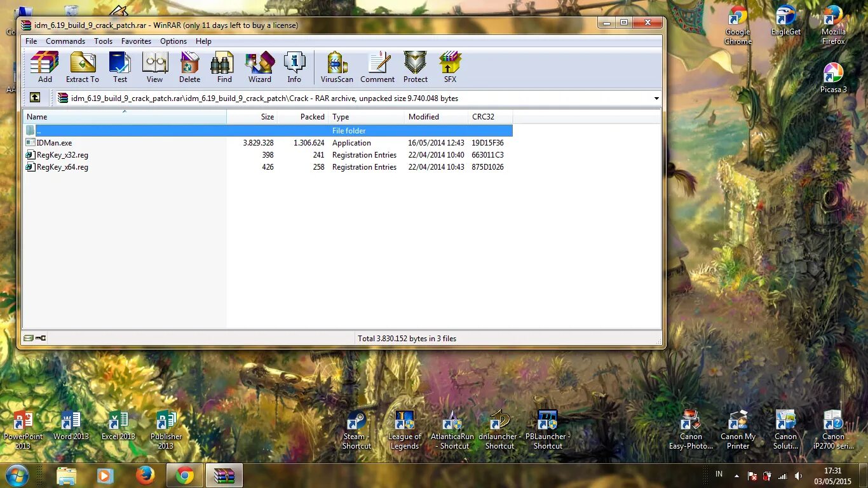Run the VirusScan toolbar icon

click(337, 67)
